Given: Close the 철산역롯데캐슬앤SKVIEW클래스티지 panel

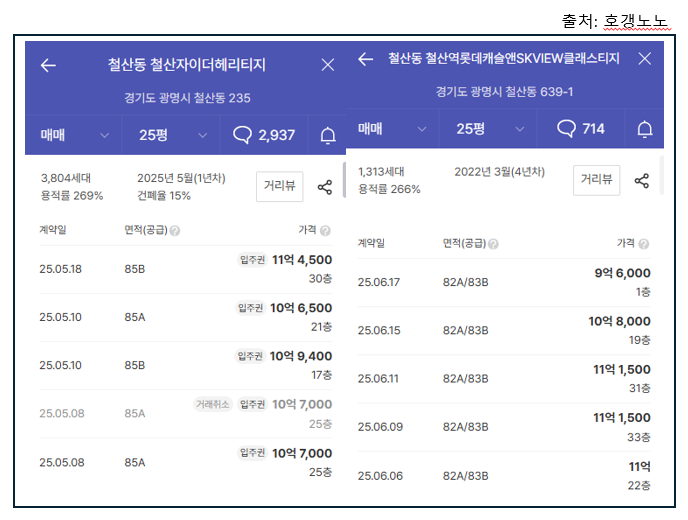Looking at the screenshot, I should 645,58.
